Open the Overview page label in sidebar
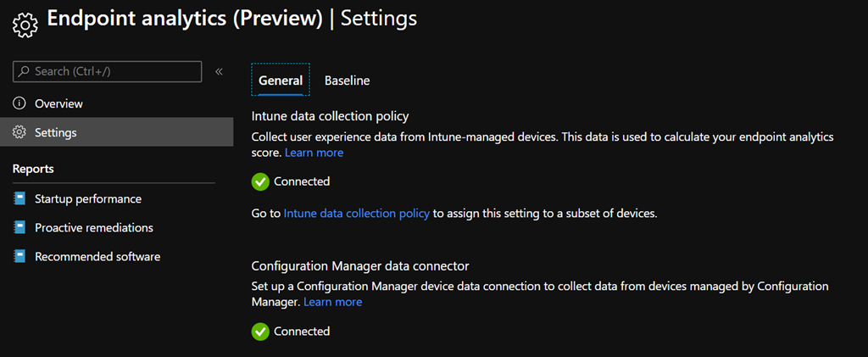 pyautogui.click(x=58, y=103)
